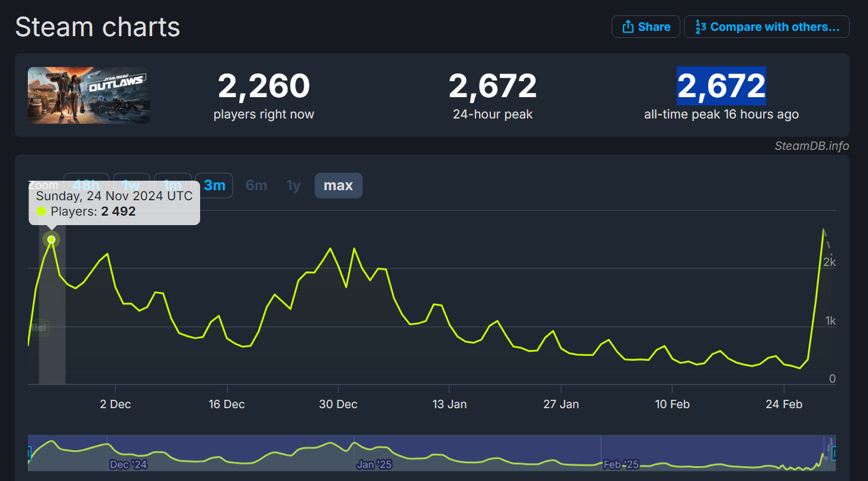Click the highlighted 2,672 all-time peak number
The width and height of the screenshot is (868, 481).
tap(721, 86)
